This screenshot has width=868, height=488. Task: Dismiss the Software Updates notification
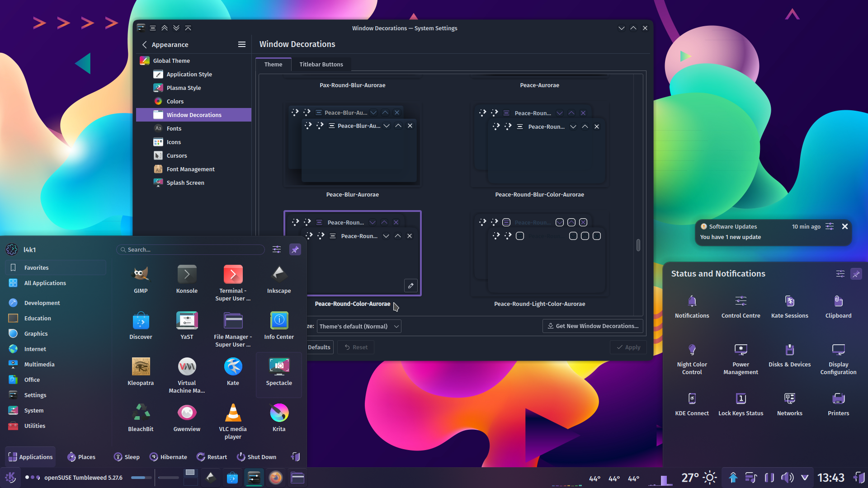[x=844, y=226]
